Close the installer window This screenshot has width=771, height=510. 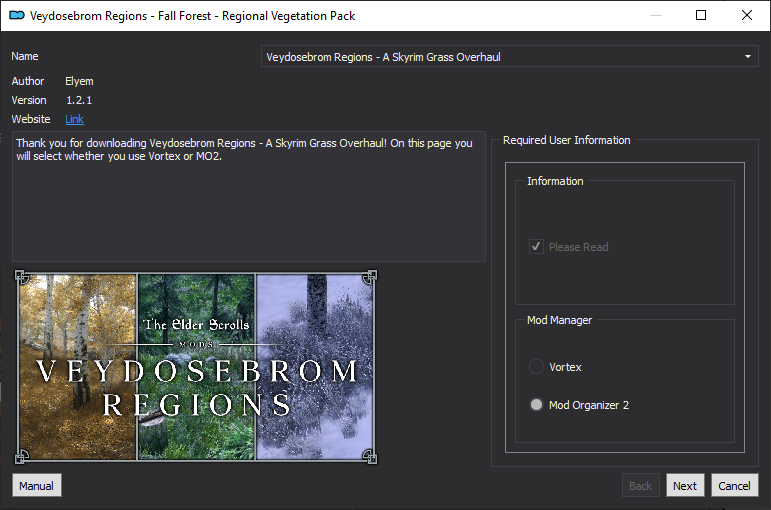tap(746, 15)
